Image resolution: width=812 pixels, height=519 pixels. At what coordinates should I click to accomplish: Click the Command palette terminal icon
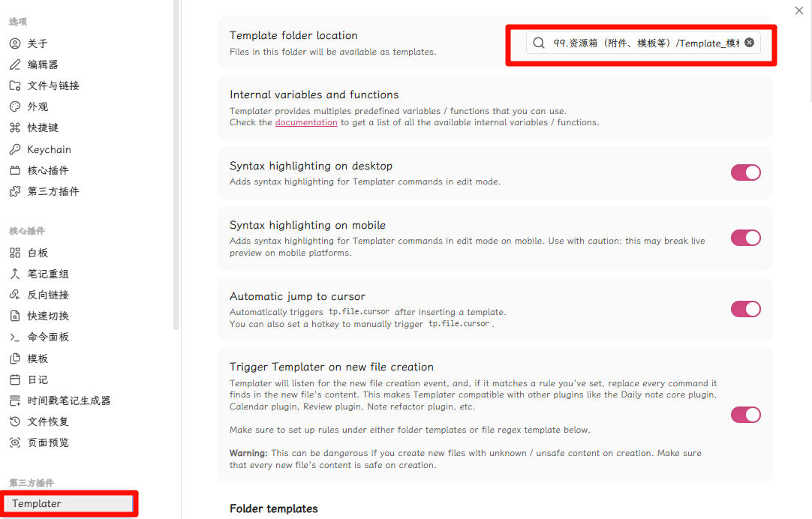coord(15,337)
